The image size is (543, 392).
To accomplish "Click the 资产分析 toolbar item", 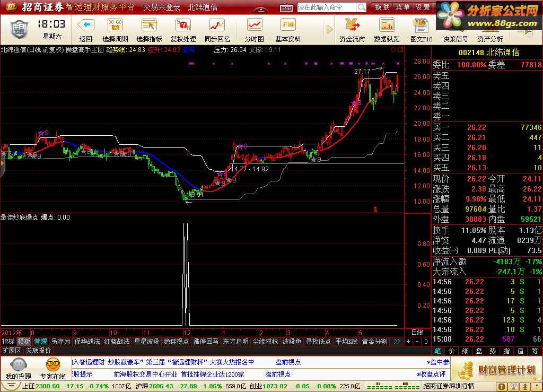I will pos(490,39).
